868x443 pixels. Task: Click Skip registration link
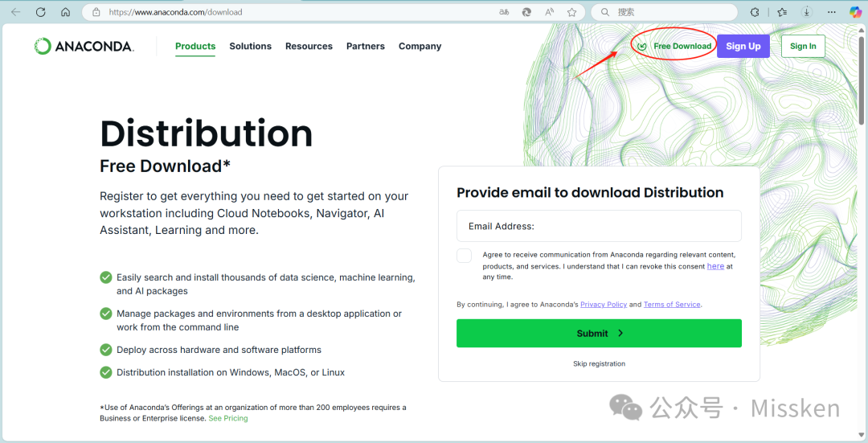[x=599, y=364]
